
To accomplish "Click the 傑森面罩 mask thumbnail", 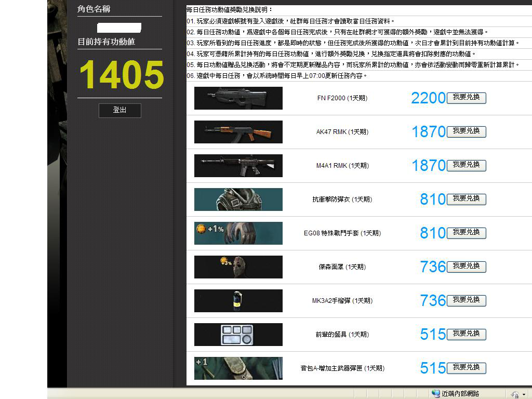I will (x=238, y=267).
